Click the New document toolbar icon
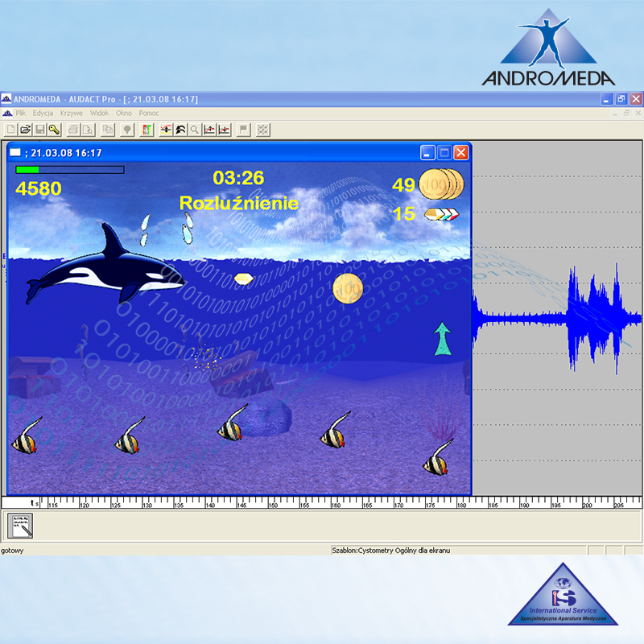 10,129
